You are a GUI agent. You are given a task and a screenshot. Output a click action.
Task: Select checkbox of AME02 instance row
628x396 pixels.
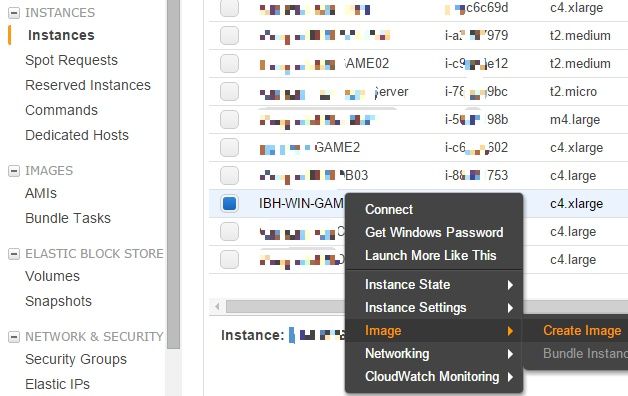click(229, 63)
